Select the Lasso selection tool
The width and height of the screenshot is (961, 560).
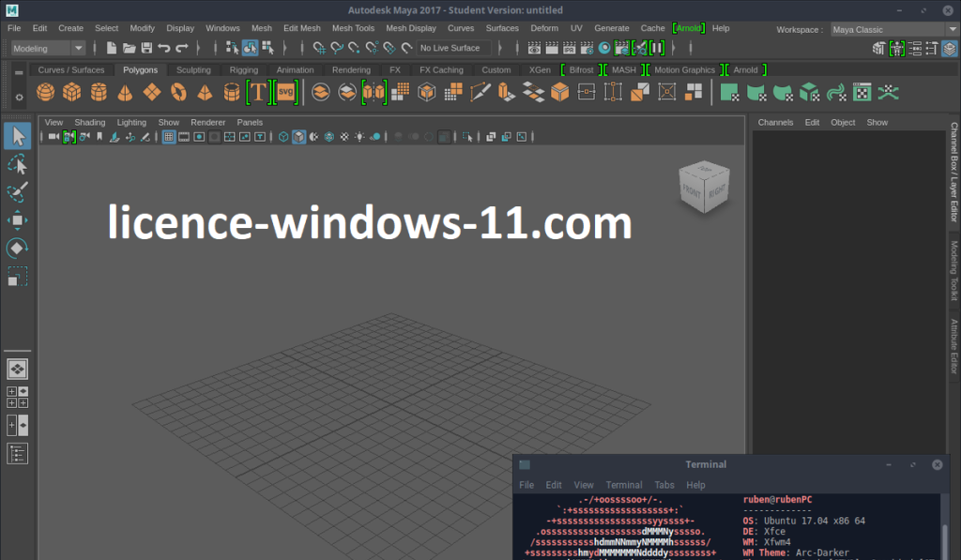[18, 165]
